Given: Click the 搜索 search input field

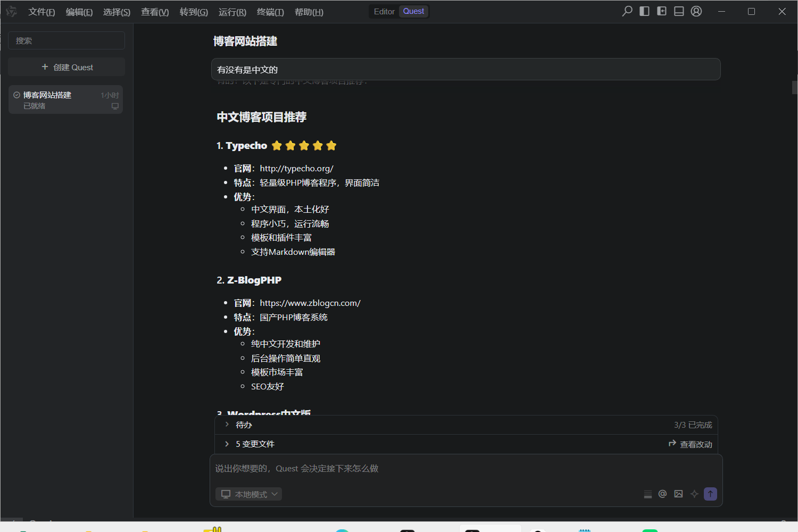Looking at the screenshot, I should (66, 40).
